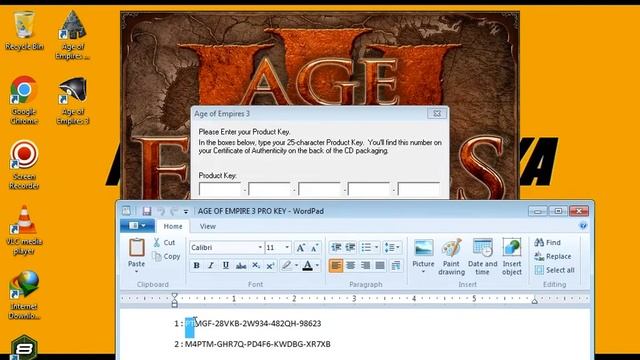Click Replace in the Editing group
The height and width of the screenshot is (360, 640).
pyautogui.click(x=553, y=256)
